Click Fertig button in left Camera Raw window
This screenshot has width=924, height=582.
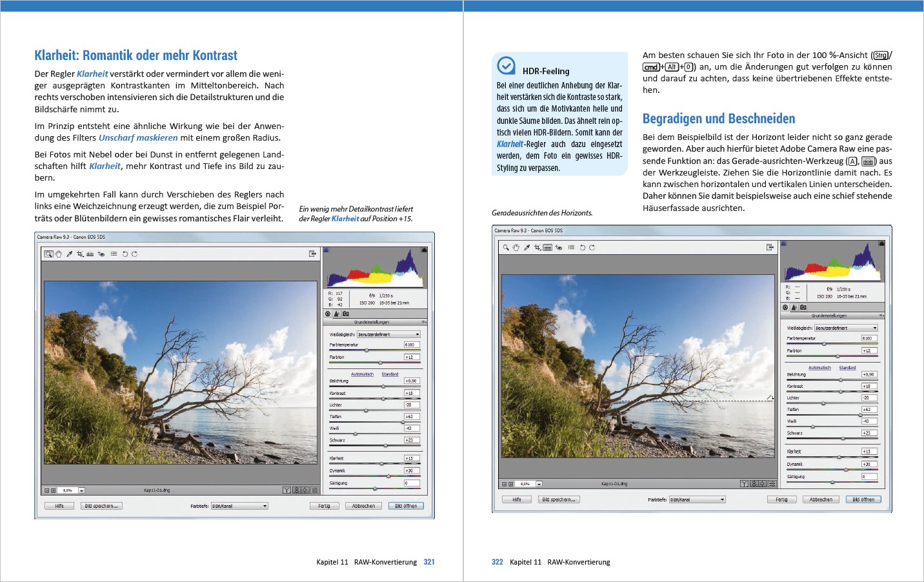[324, 506]
